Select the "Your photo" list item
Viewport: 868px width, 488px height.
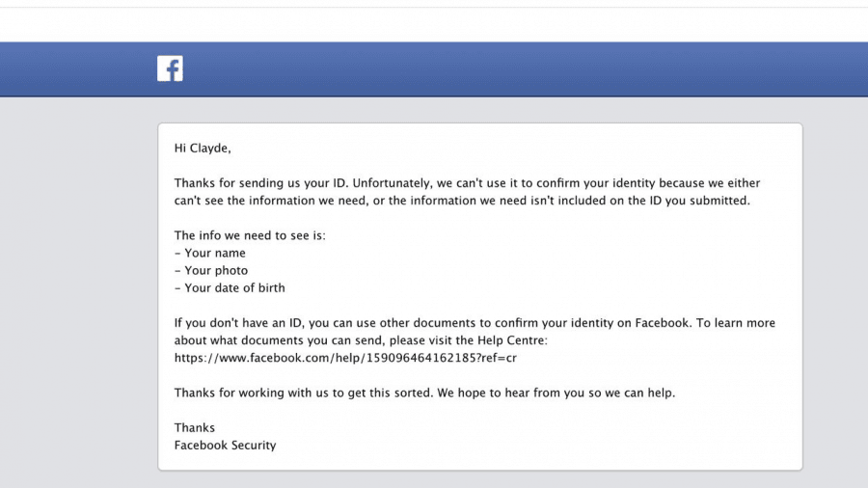click(x=211, y=271)
